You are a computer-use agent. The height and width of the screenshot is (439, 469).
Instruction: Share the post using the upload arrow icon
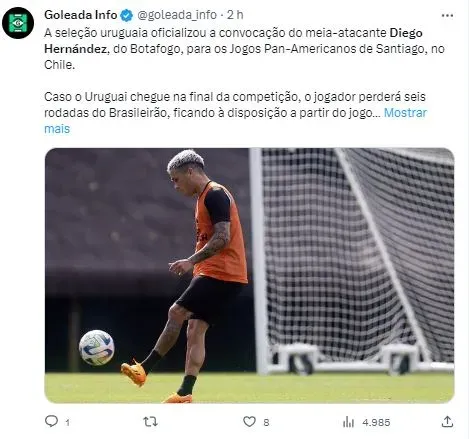click(x=447, y=422)
